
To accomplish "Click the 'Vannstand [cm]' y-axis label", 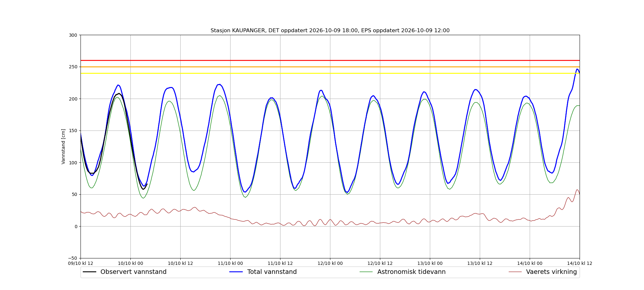I will coord(63,147).
